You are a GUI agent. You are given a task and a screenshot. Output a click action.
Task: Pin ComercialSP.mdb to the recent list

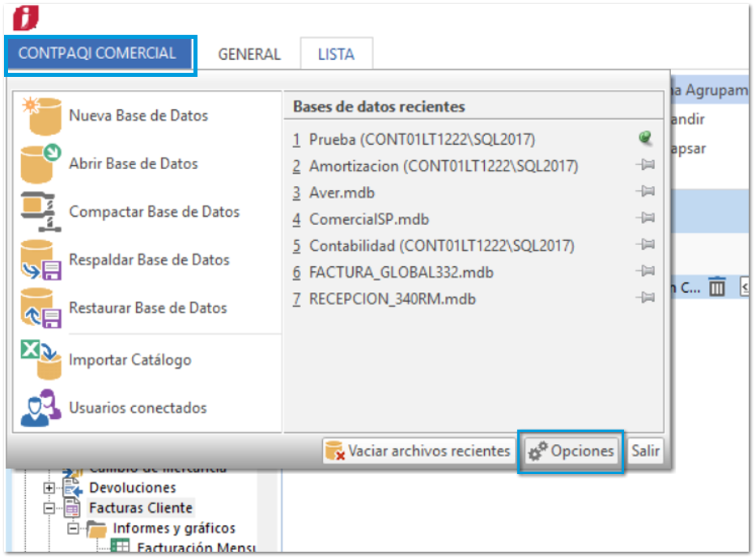click(645, 218)
